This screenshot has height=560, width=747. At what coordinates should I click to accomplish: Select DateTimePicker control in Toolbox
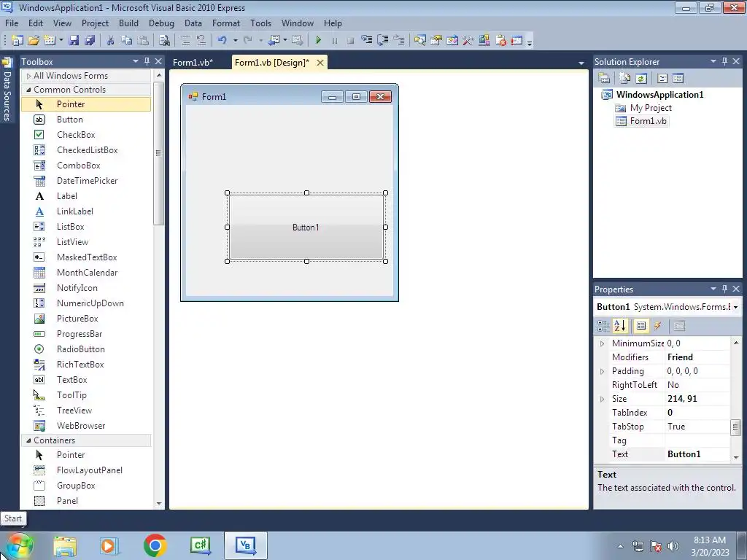pyautogui.click(x=86, y=181)
